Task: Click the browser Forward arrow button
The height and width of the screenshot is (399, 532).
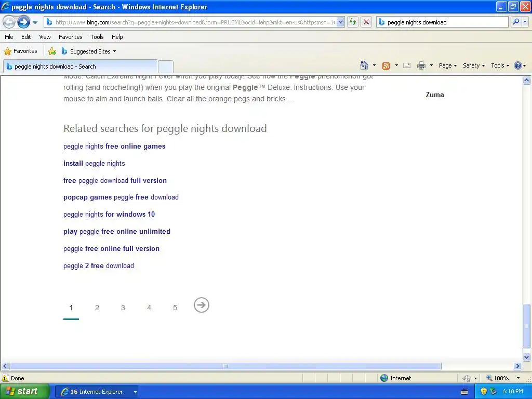Action: click(x=23, y=22)
